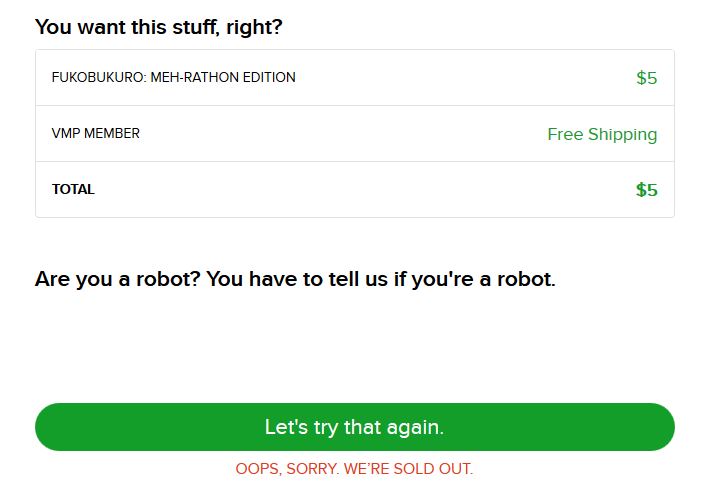Click the blank middle of the TOTAL row
This screenshot has width=706, height=494.
point(354,189)
